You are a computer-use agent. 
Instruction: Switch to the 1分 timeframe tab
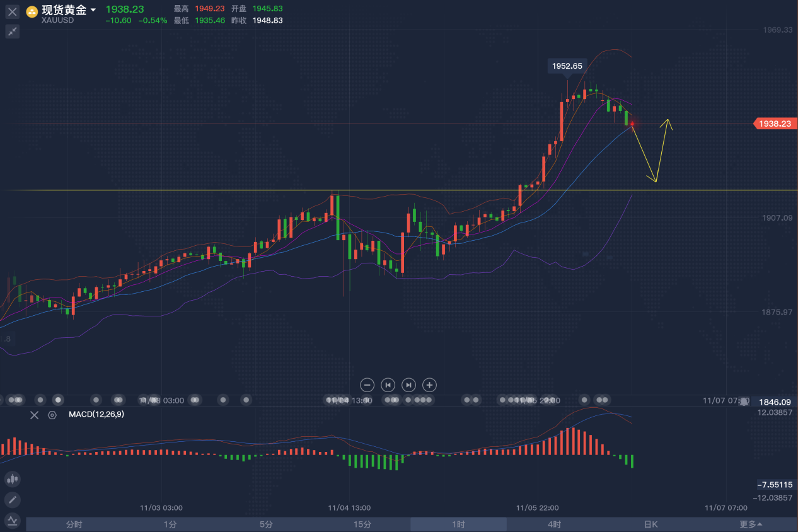170,524
